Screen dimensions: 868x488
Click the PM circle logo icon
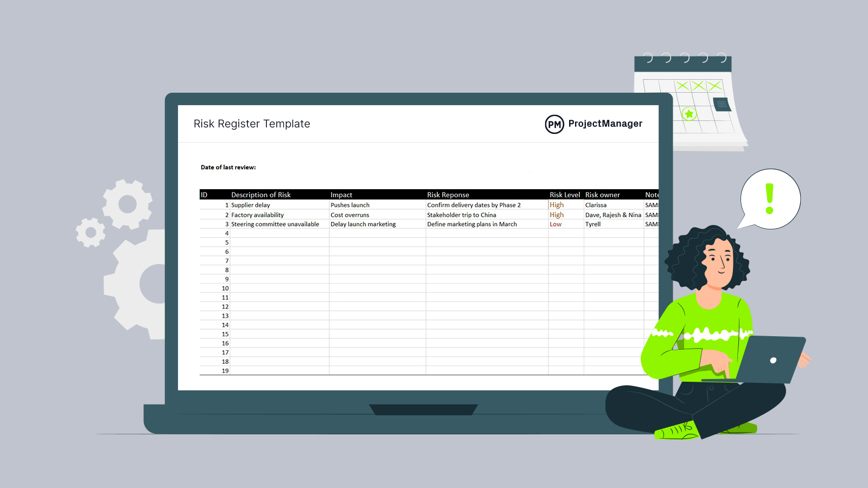tap(554, 124)
